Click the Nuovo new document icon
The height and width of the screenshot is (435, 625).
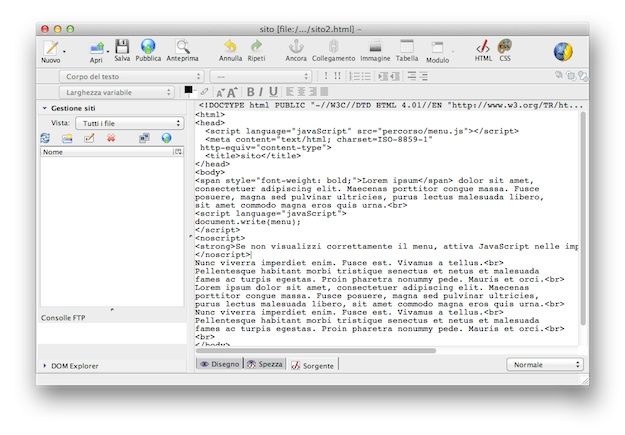coord(51,48)
